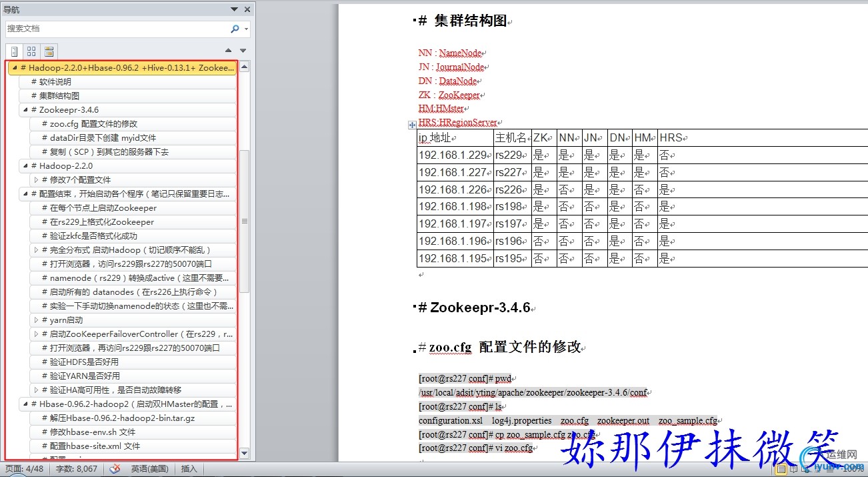Click language 英语(美国) in status bar
The height and width of the screenshot is (477, 868).
coord(149,469)
